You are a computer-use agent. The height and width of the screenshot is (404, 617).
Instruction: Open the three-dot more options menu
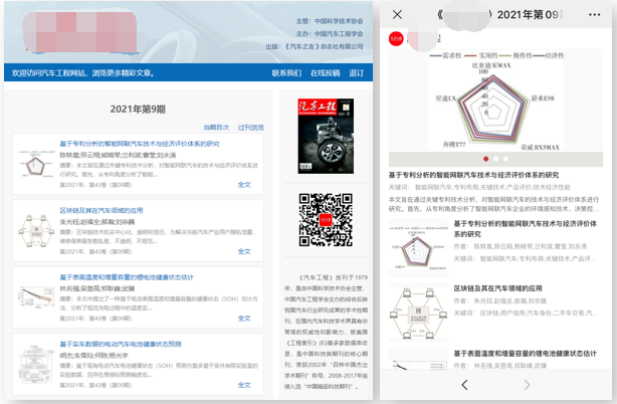596,15
